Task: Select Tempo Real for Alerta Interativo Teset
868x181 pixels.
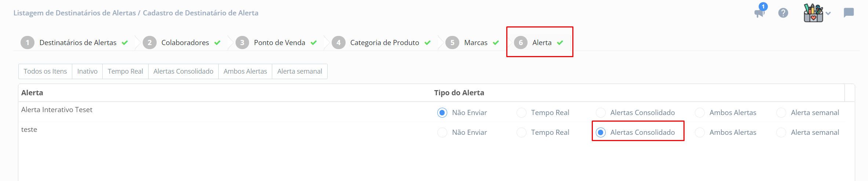Action: coord(521,112)
